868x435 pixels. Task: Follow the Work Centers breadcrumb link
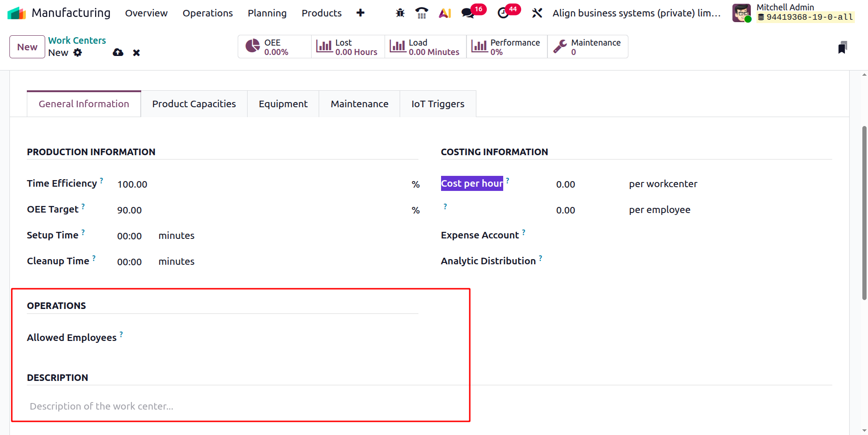(77, 40)
